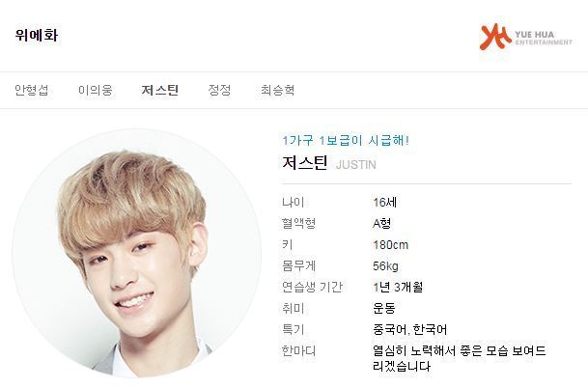Select the 56kg weight value
This screenshot has height=388, width=588.
[x=385, y=266]
